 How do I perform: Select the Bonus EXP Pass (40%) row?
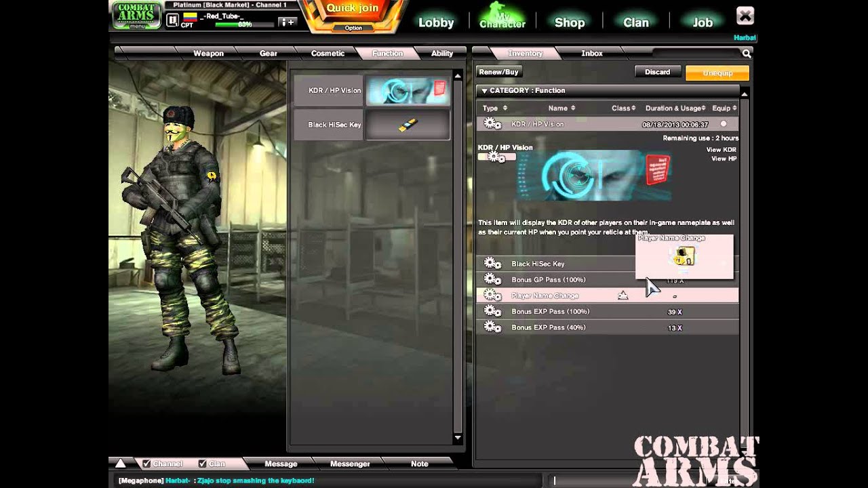608,327
